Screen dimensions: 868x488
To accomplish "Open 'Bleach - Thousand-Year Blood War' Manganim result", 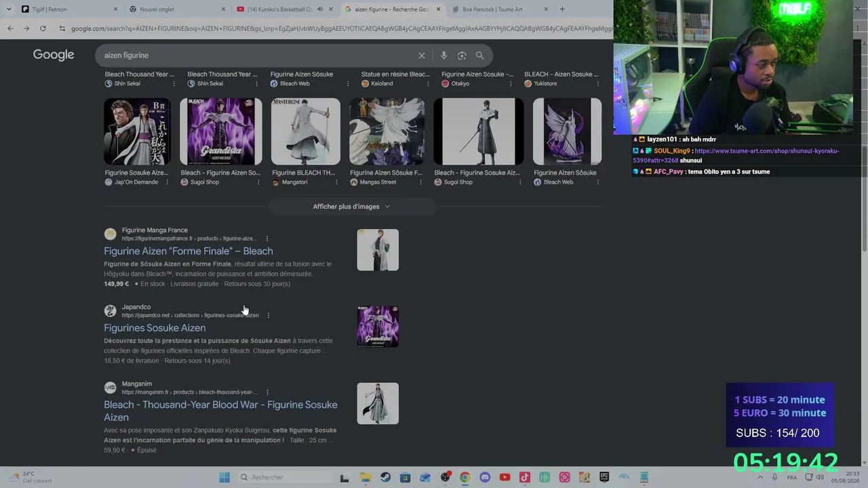I will click(x=220, y=411).
